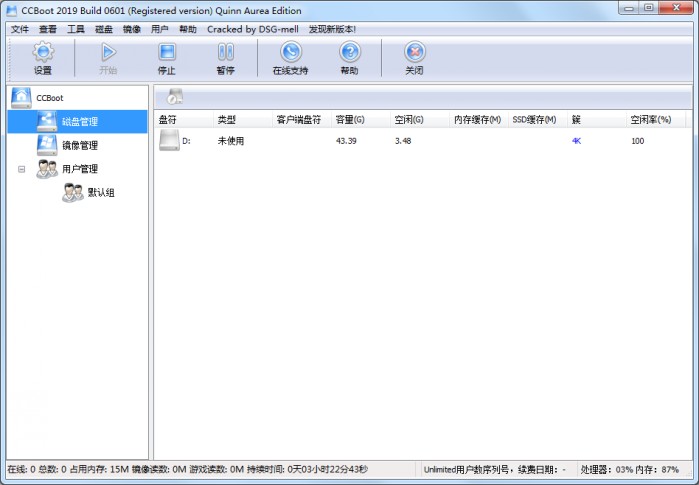Viewport: 699px width, 485px height.
Task: Click the 4K cluster size link
Action: click(576, 141)
